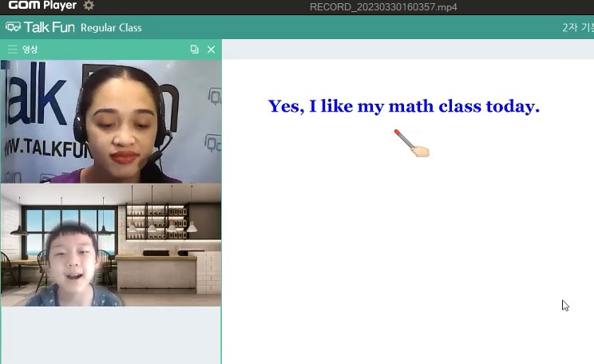Select the teacher's webcam video
Viewport: 594px width, 364px height.
tap(111, 121)
